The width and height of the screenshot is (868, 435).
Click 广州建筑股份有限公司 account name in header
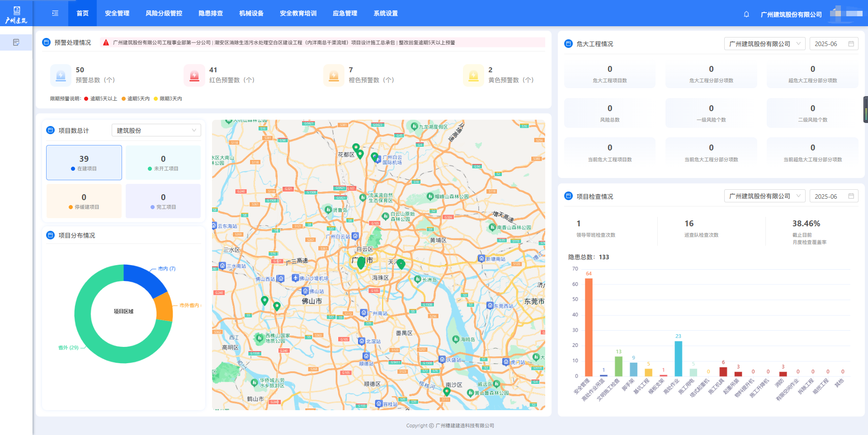[791, 14]
